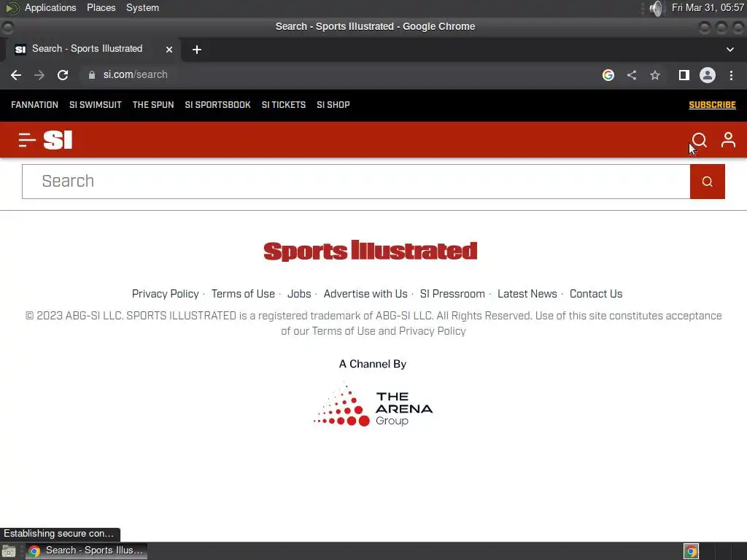The height and width of the screenshot is (560, 747).
Task: Go back with browser back arrow
Action: click(x=16, y=75)
